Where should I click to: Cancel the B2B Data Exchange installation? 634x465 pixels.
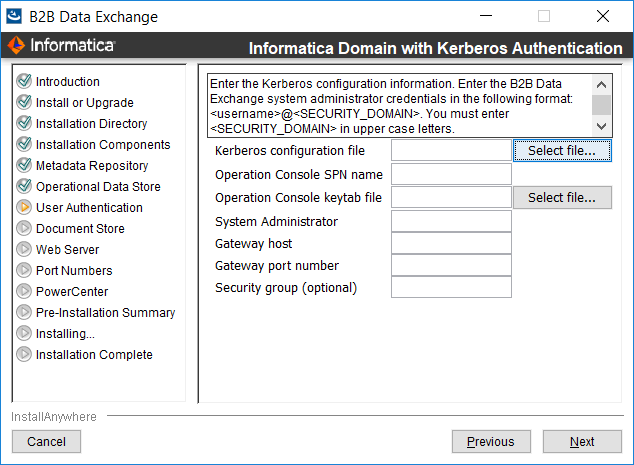tap(46, 442)
